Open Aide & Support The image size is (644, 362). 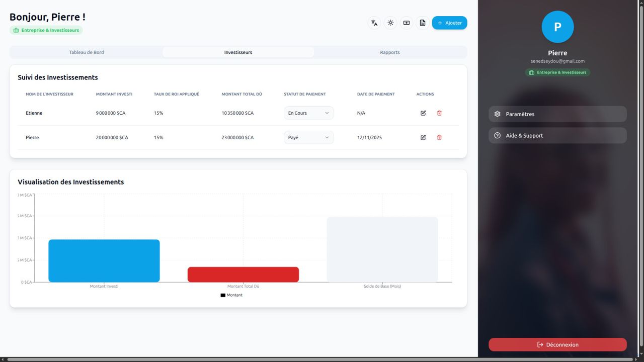557,135
